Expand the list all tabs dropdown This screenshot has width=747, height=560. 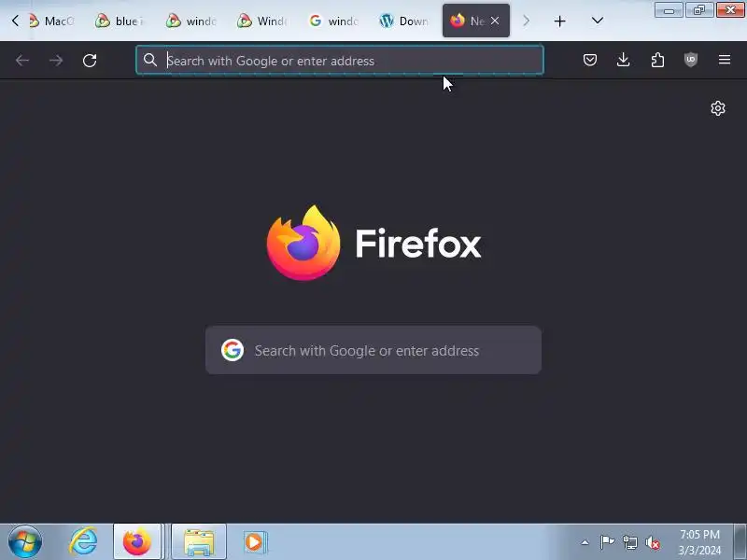[x=597, y=21]
